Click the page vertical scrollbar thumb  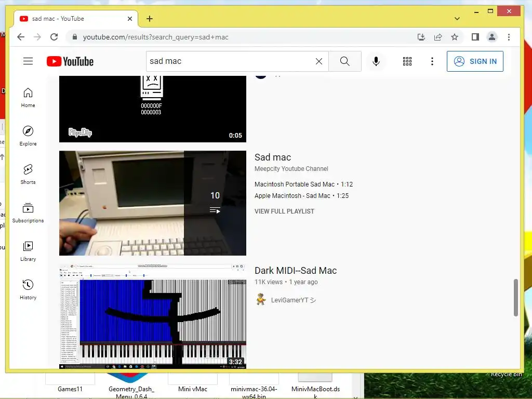(x=516, y=298)
